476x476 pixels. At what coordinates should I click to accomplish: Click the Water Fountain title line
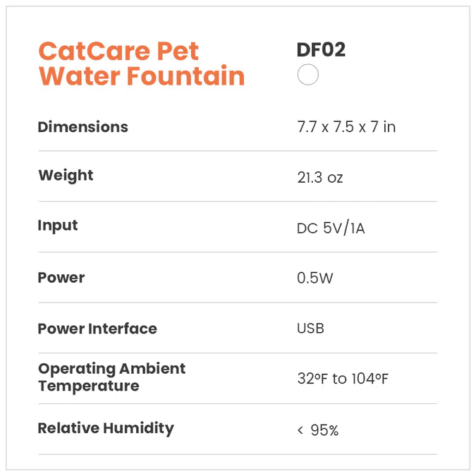tap(141, 75)
